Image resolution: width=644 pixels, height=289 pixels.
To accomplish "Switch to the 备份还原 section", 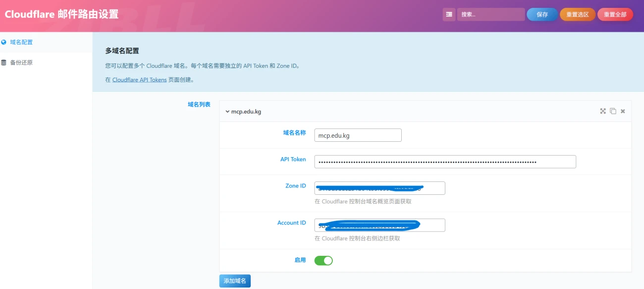I will (21, 62).
